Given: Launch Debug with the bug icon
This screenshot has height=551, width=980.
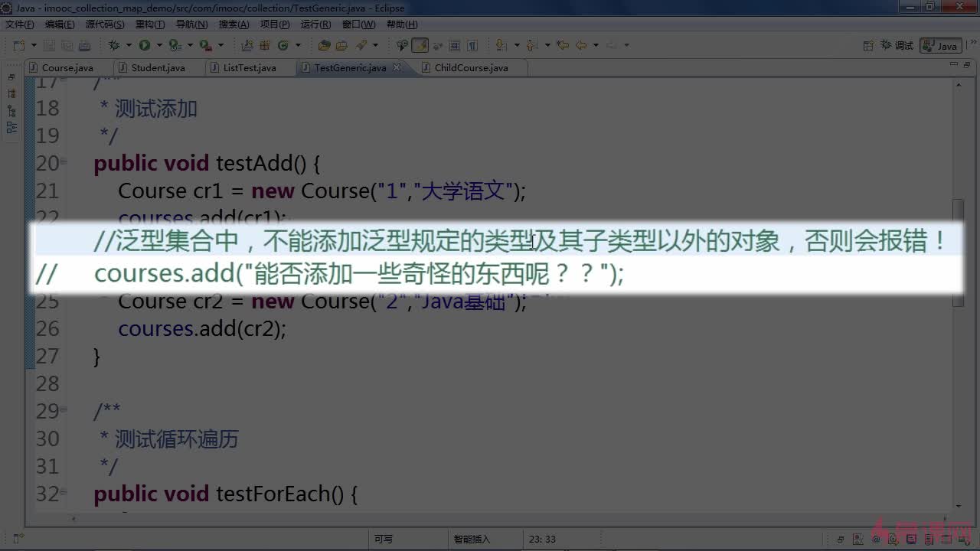Looking at the screenshot, I should 114,45.
